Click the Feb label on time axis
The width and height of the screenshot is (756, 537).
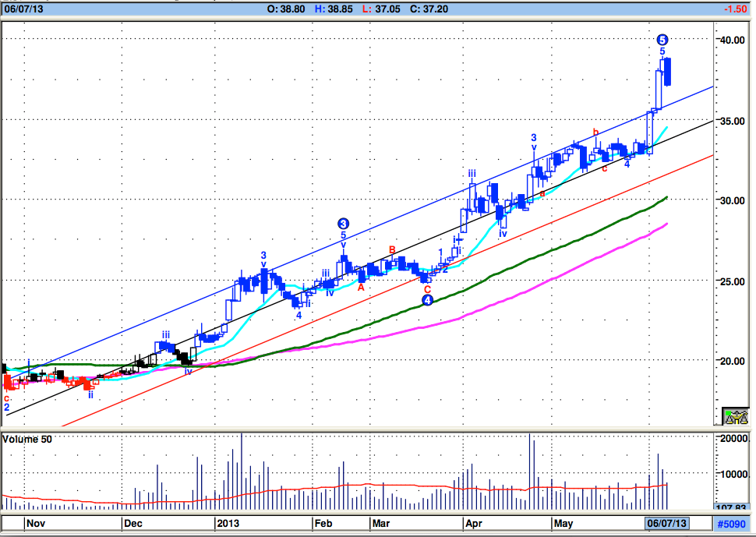coord(323,524)
